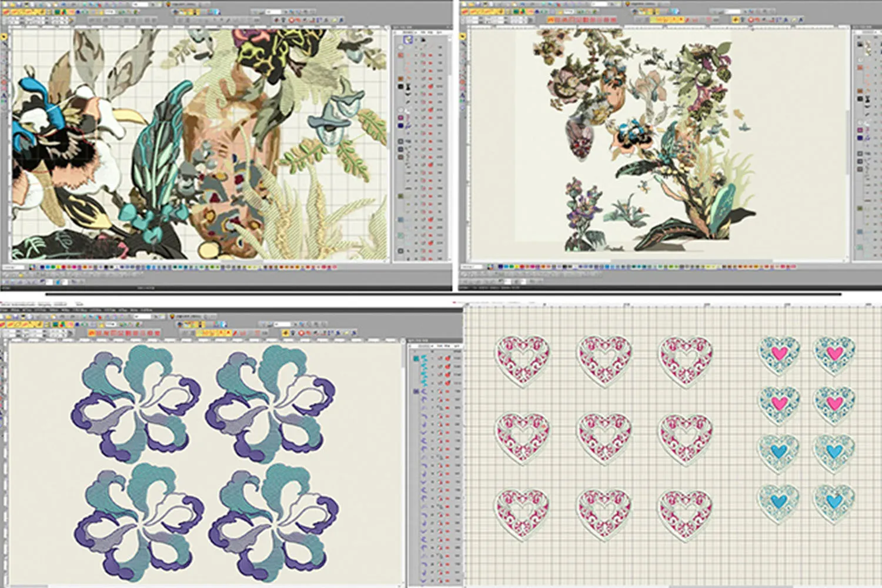Toggle the black color block in top-left object list
The height and width of the screenshot is (588, 882).
pos(401,86)
